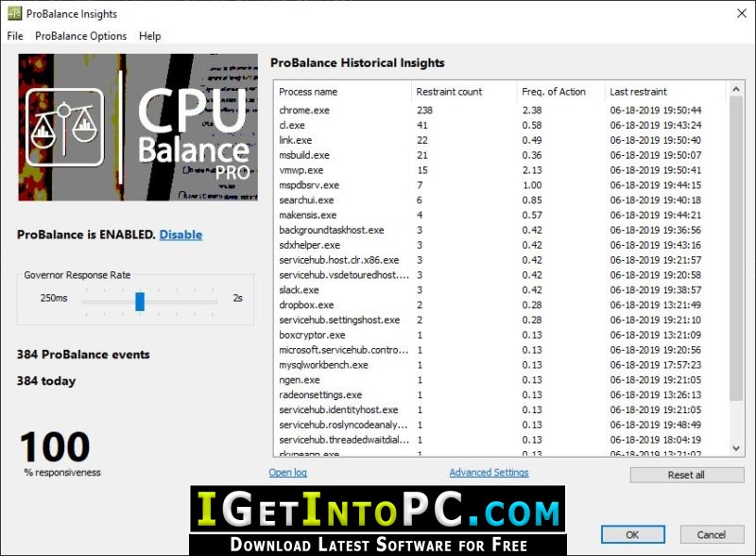Open the ProBalance log link
The width and height of the screenshot is (756, 556).
click(x=288, y=473)
